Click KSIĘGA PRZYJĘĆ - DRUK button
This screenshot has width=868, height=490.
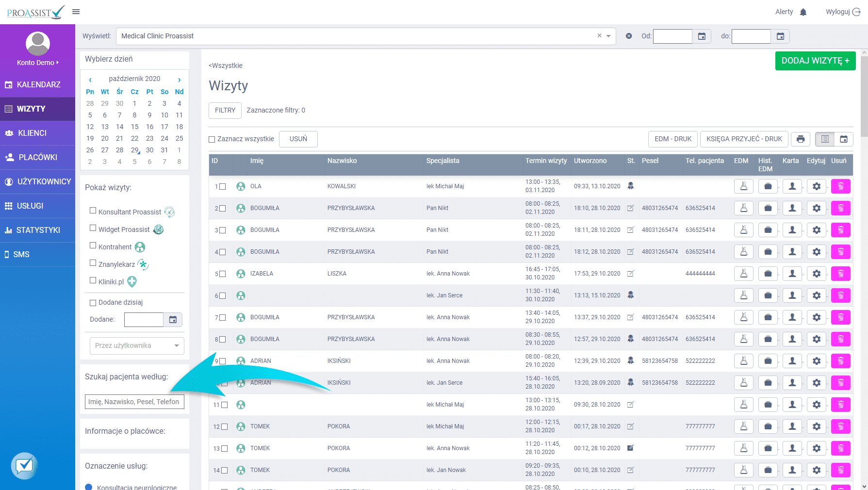tap(744, 139)
